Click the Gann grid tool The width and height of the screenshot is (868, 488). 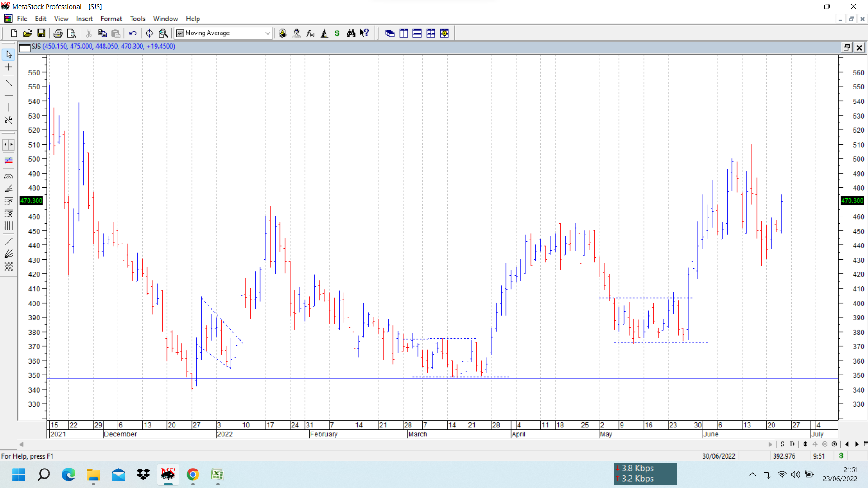point(9,267)
